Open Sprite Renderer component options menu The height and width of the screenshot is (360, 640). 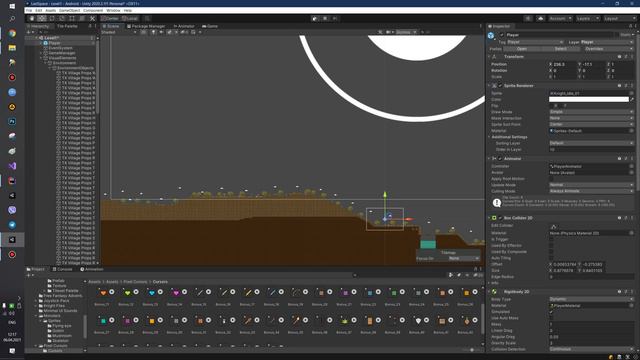tap(632, 86)
